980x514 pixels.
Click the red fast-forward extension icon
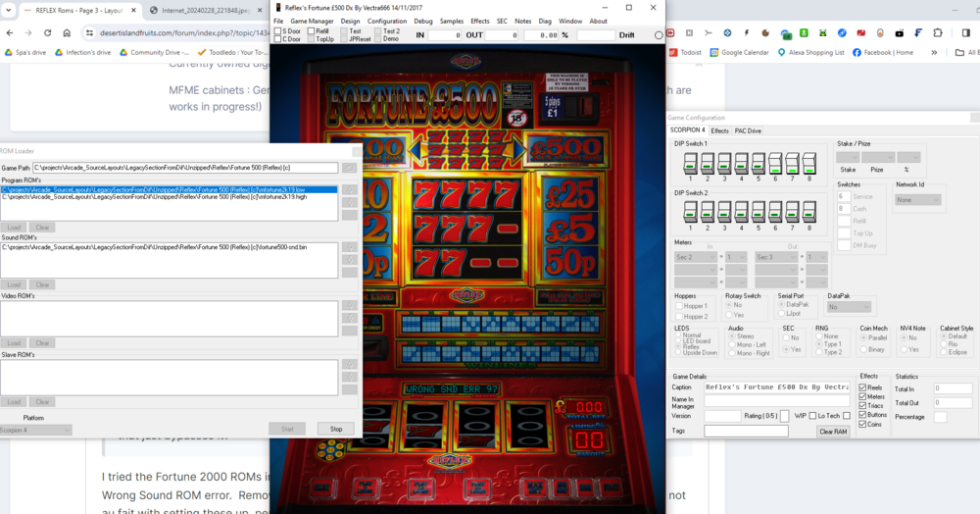tap(670, 32)
